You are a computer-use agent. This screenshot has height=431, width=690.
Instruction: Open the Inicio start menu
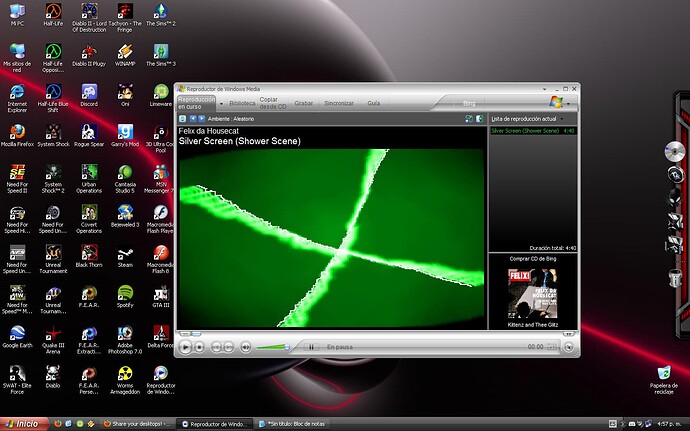(24, 423)
